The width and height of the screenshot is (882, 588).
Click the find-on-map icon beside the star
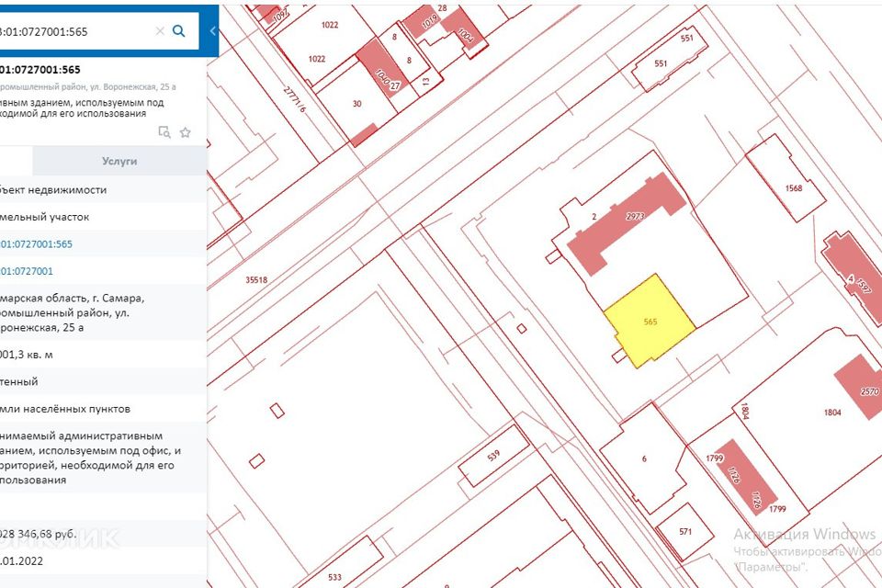164,132
